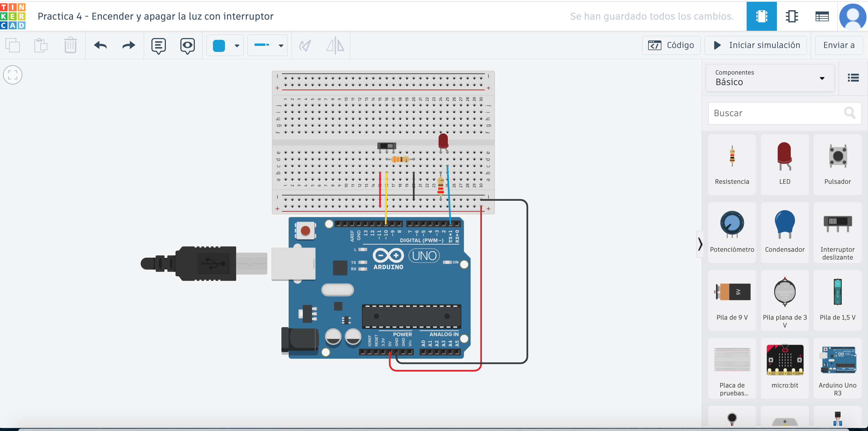Open the Componentes Básico dropdown

click(770, 78)
